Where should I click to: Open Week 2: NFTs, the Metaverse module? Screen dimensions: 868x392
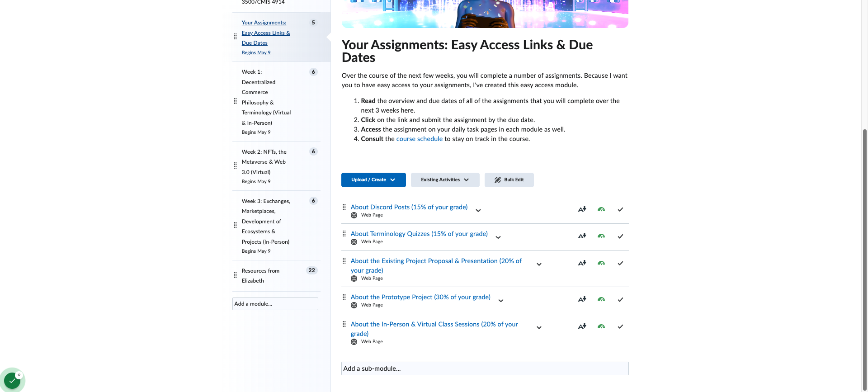[264, 162]
